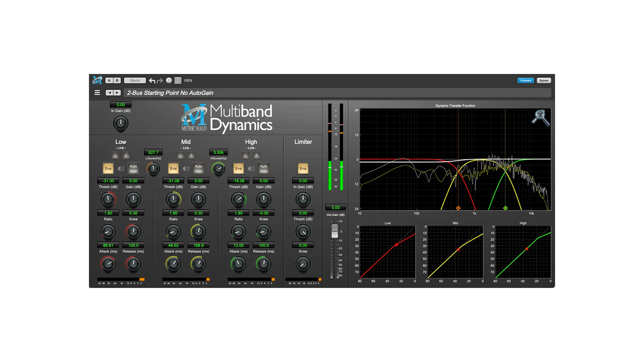Click the Mid band Ratio knob

pyautogui.click(x=173, y=232)
